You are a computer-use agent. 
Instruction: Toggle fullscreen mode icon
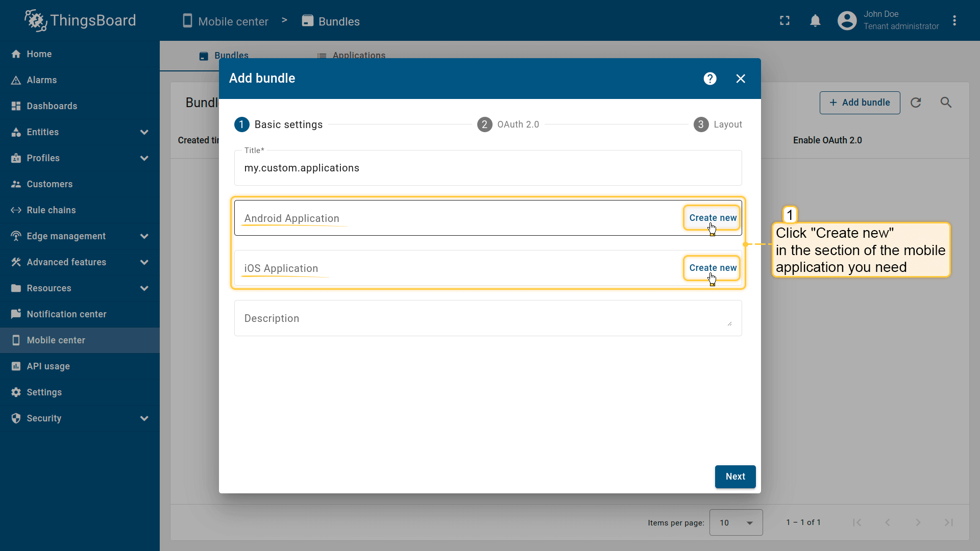785,21
